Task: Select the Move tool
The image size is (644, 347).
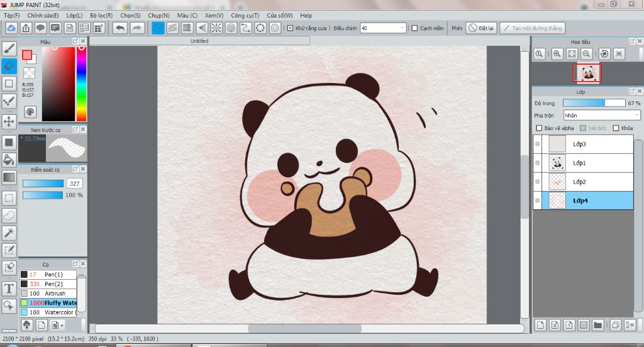Action: pos(9,121)
